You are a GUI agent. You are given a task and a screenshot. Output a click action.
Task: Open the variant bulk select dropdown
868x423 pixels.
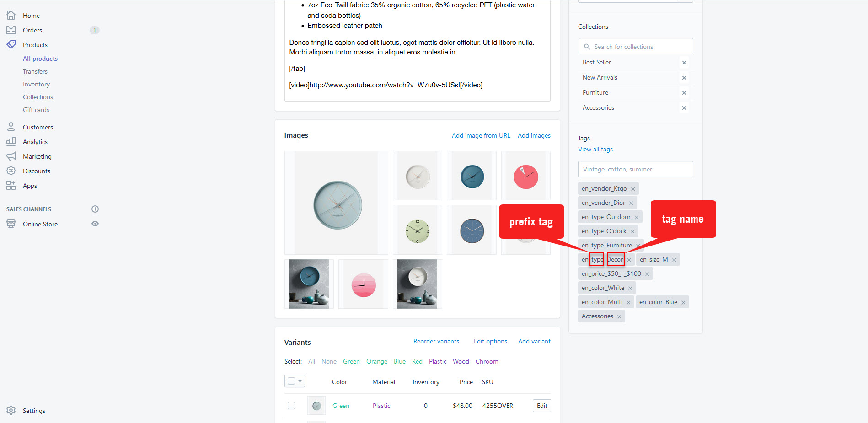295,381
